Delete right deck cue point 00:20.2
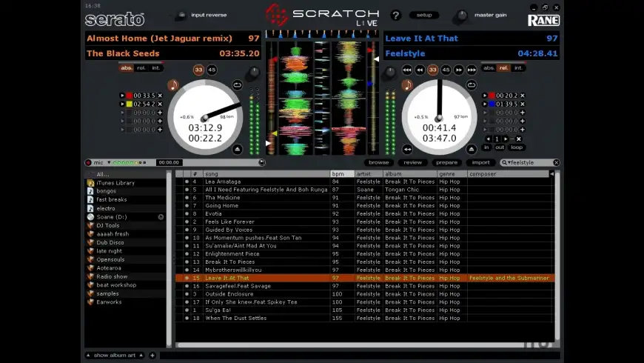 coord(523,96)
